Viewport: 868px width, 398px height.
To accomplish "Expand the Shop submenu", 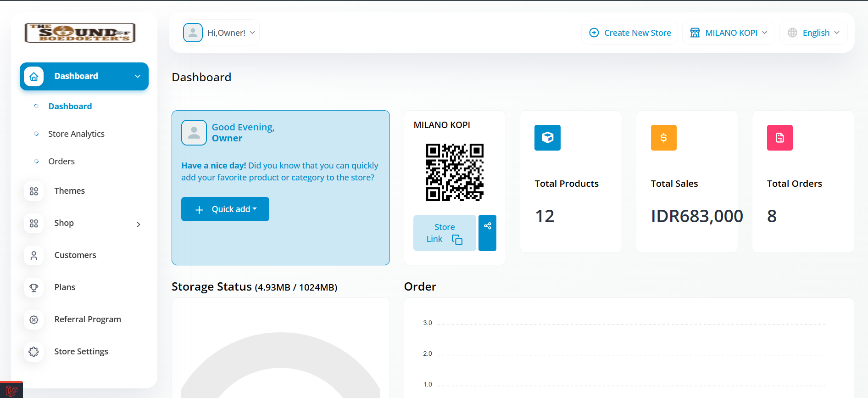I will click(x=139, y=224).
